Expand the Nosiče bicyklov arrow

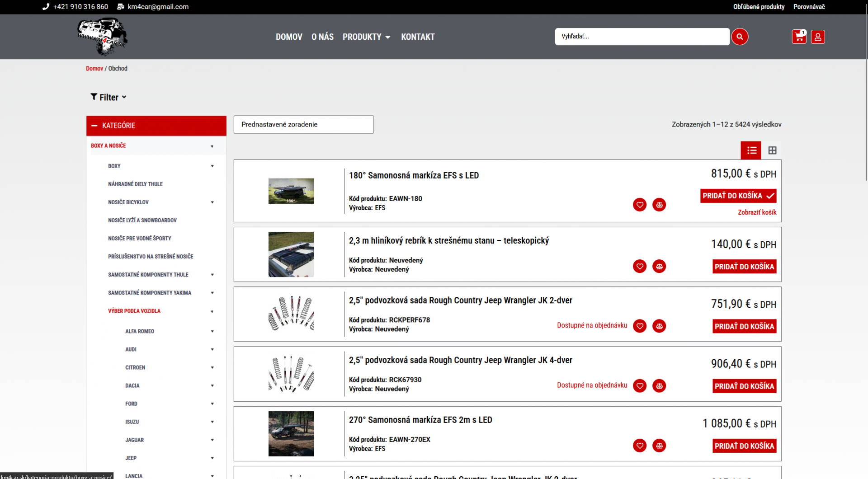[212, 202]
